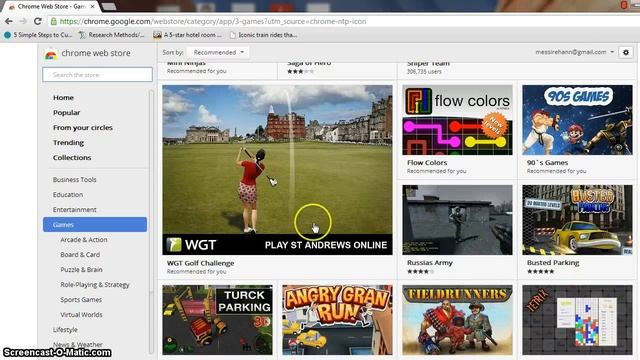Click the WGT Golf Challenge title
The width and height of the screenshot is (640, 360).
pyautogui.click(x=200, y=263)
